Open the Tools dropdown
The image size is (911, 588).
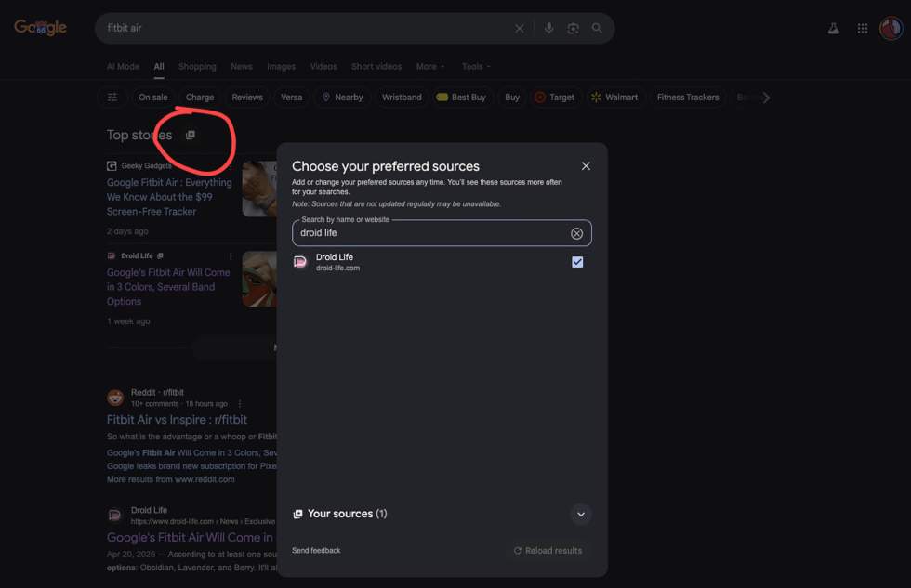(x=476, y=67)
